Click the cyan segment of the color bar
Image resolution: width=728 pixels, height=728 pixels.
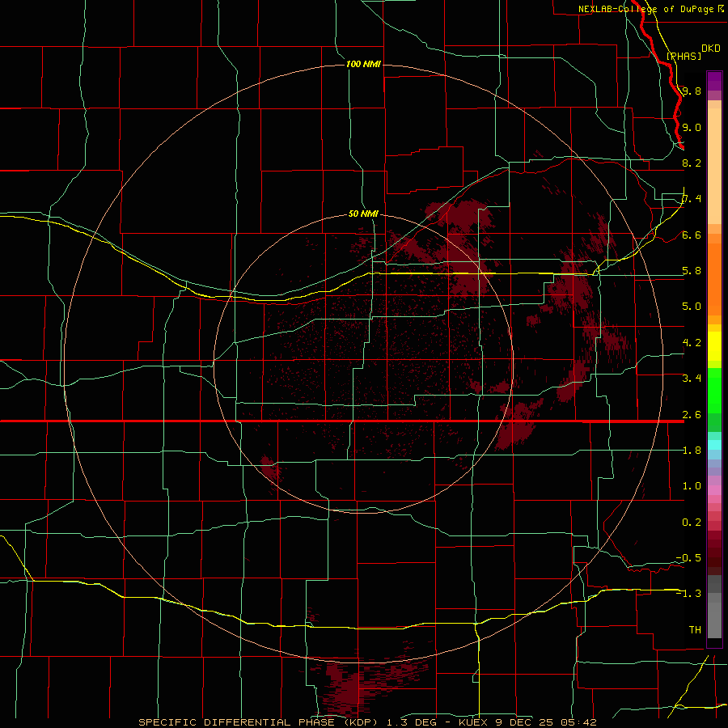[714, 444]
